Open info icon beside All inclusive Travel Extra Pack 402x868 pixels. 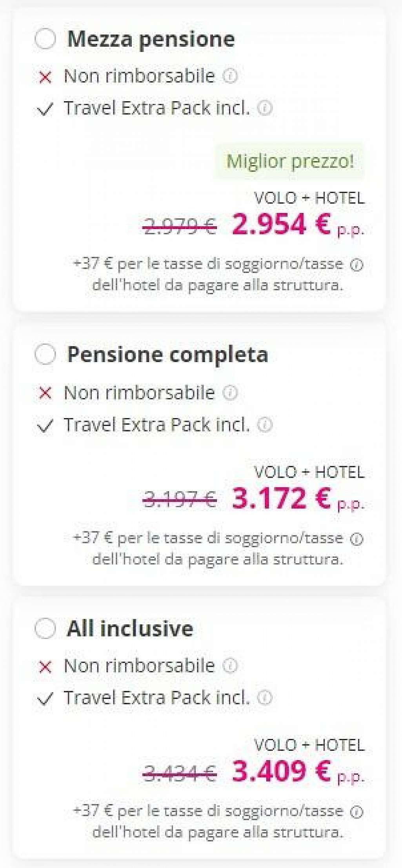click(265, 697)
